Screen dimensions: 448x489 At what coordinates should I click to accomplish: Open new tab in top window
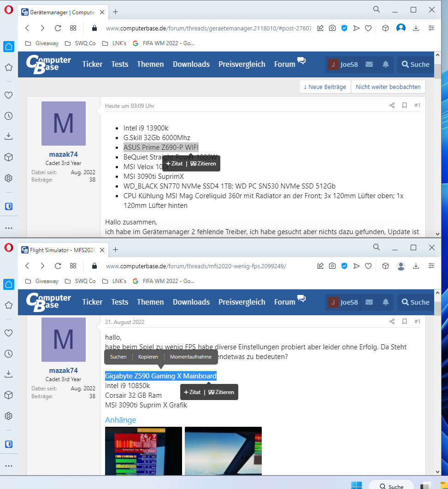click(115, 12)
